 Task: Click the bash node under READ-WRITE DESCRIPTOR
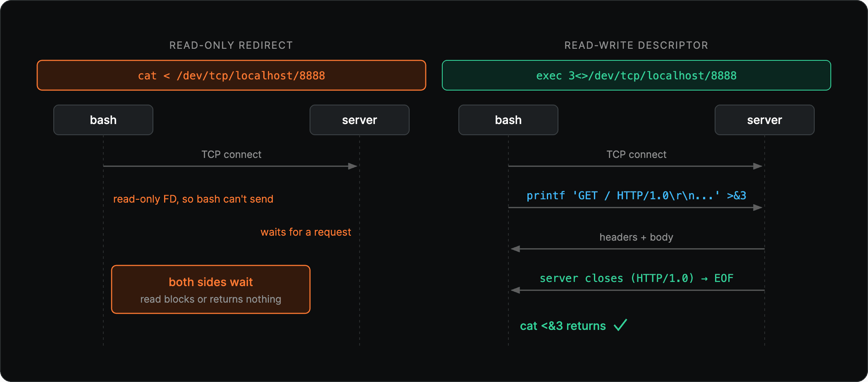pos(508,120)
